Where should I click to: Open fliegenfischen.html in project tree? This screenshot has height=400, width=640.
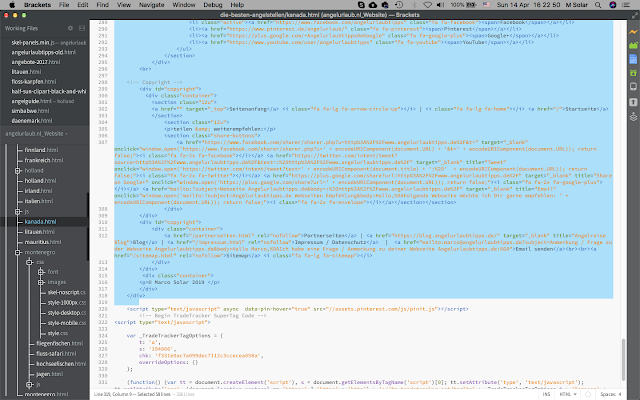point(60,343)
